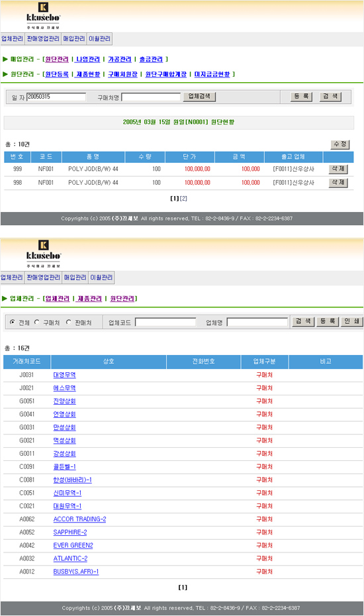Click the kkusebo logo on the upper page
Screen dimensions: 364x616
click(x=43, y=16)
